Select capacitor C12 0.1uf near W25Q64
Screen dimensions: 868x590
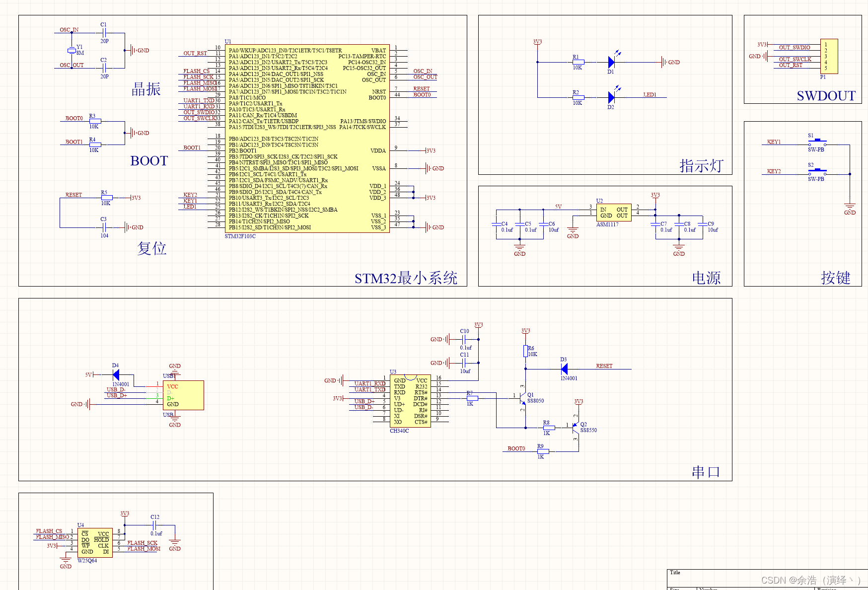tap(155, 525)
